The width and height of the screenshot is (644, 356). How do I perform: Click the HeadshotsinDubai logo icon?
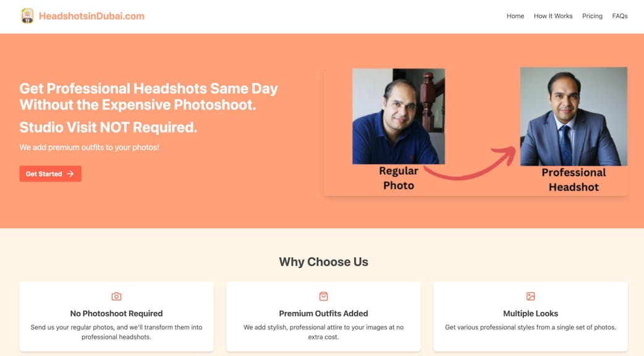[27, 16]
